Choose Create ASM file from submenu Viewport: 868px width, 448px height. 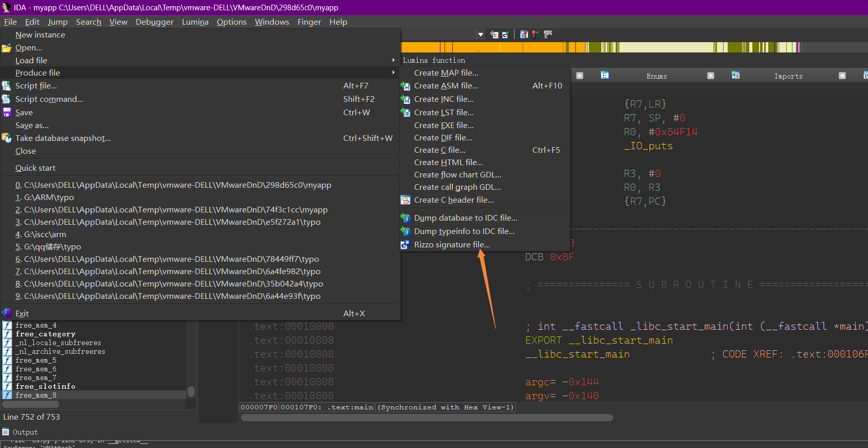tap(446, 86)
